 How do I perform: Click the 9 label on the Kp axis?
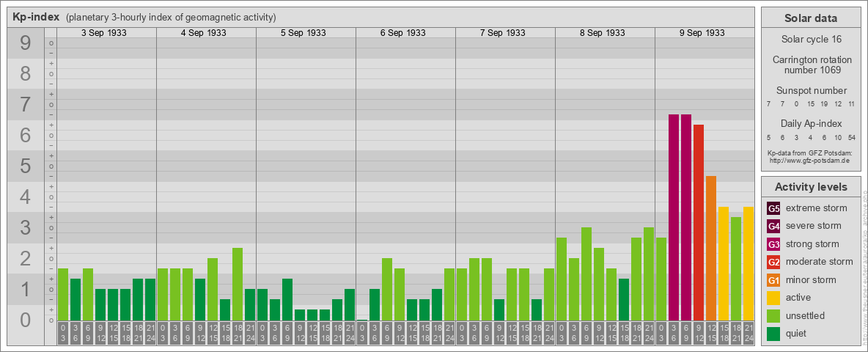pos(26,44)
